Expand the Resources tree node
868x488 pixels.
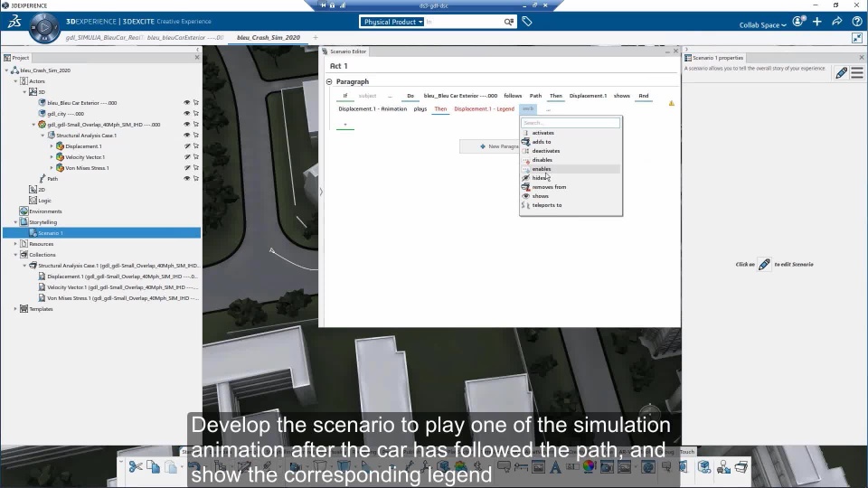point(15,244)
